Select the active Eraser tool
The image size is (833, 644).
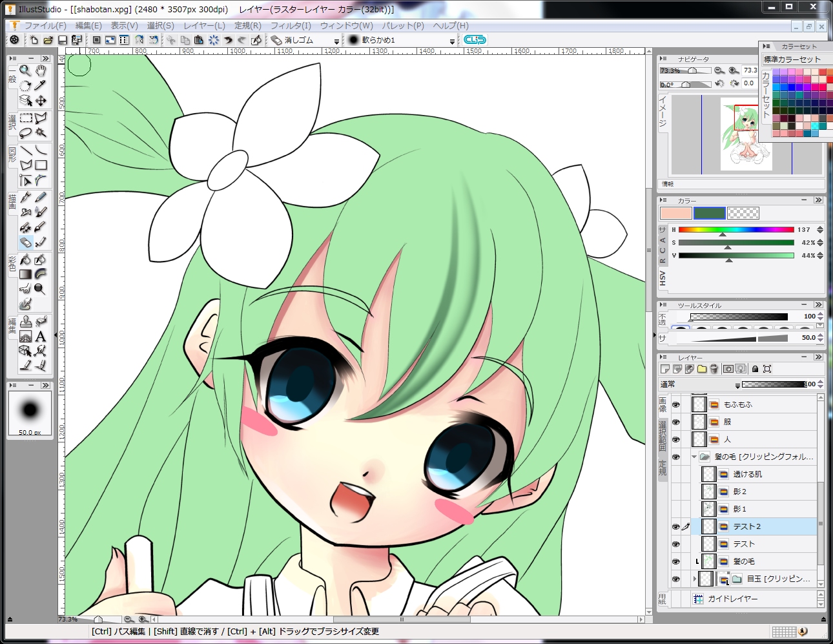25,242
